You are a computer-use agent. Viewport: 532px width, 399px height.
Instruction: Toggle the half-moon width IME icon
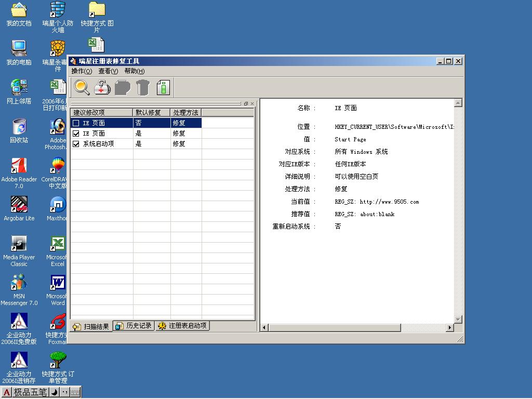(54, 392)
